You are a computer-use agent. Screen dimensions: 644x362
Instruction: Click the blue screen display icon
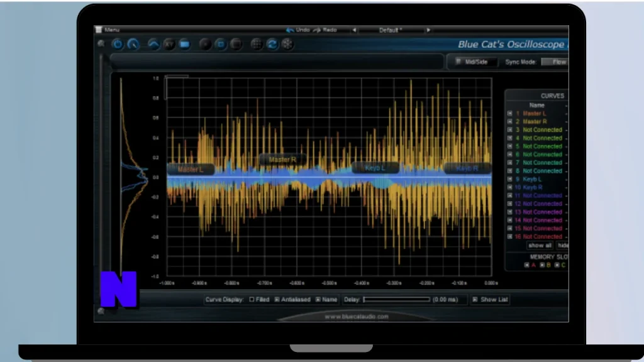point(184,44)
